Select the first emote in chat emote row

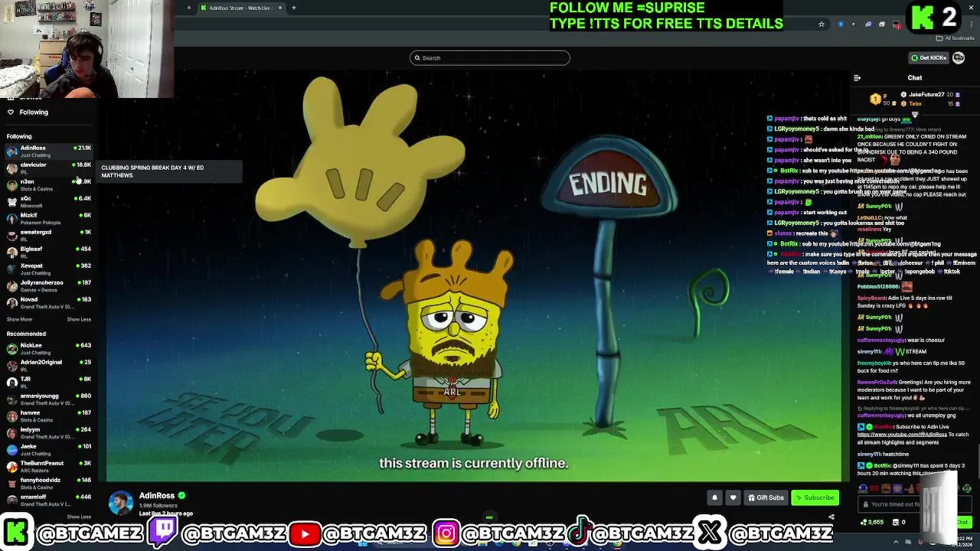(864, 488)
